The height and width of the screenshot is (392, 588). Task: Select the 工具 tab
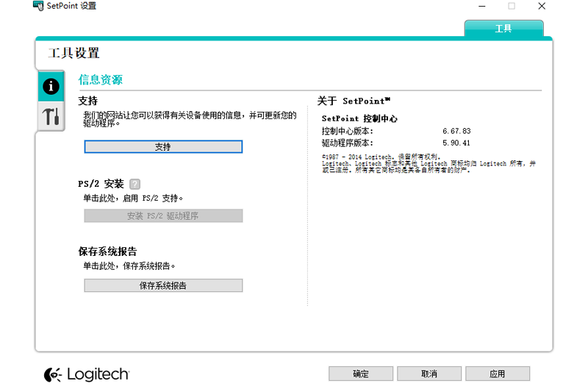click(x=503, y=29)
